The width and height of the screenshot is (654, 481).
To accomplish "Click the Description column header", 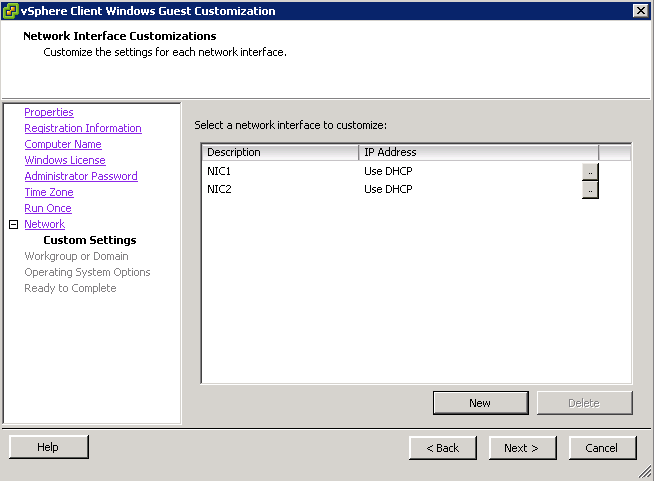I will tap(280, 152).
